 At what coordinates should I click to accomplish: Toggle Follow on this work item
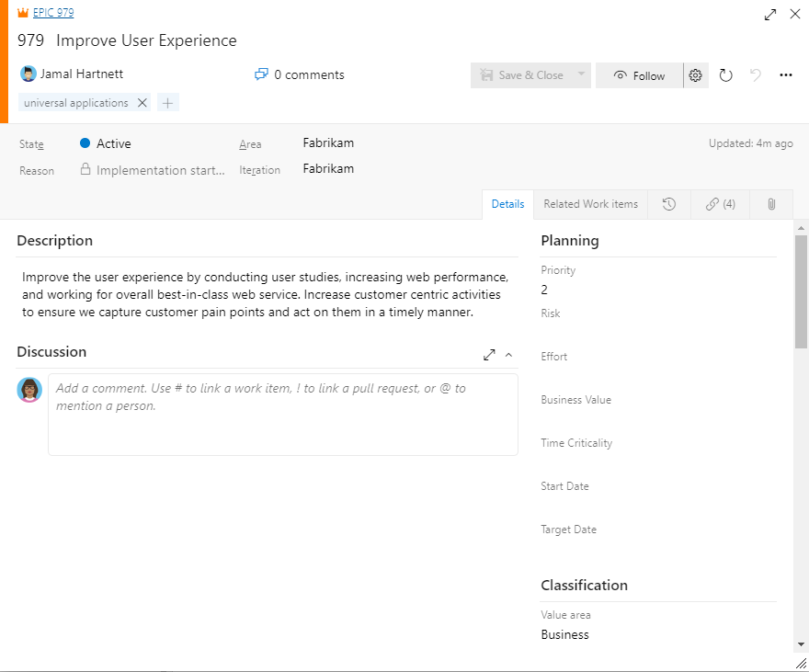point(639,75)
